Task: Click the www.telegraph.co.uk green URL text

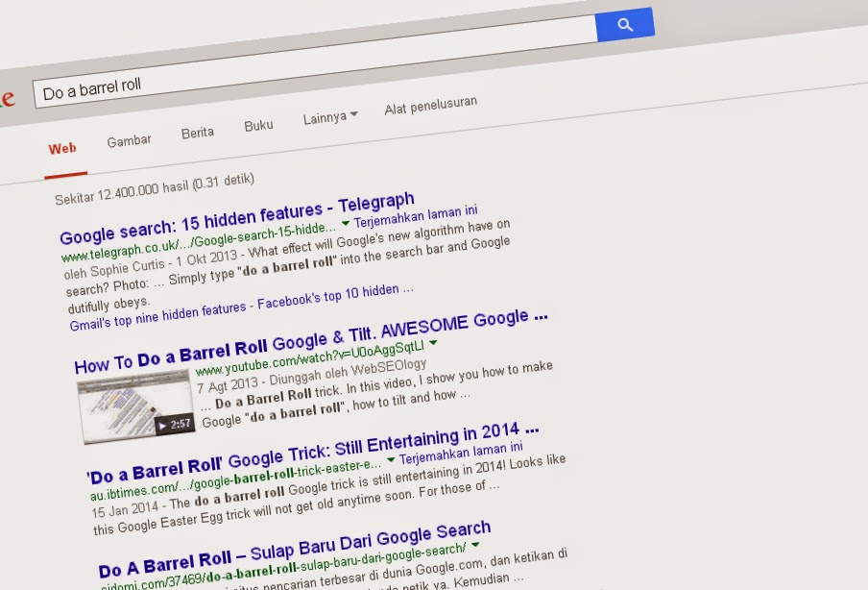Action: click(198, 241)
